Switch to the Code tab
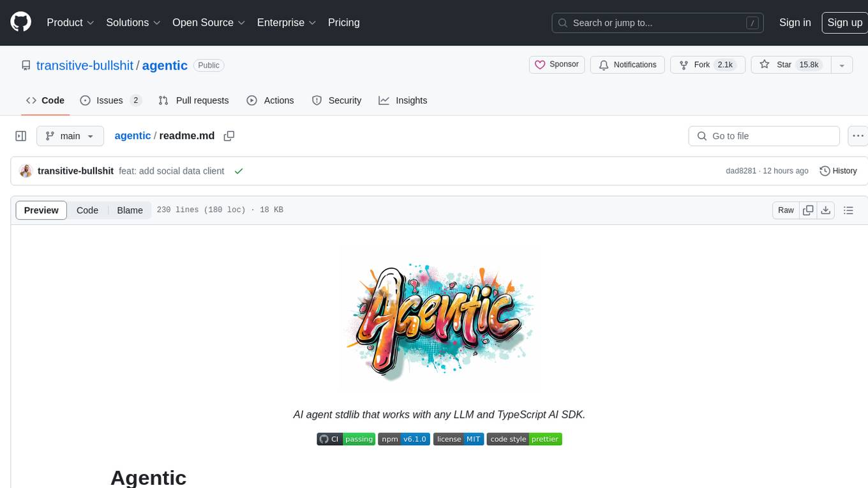The height and width of the screenshot is (488, 868). [x=45, y=100]
